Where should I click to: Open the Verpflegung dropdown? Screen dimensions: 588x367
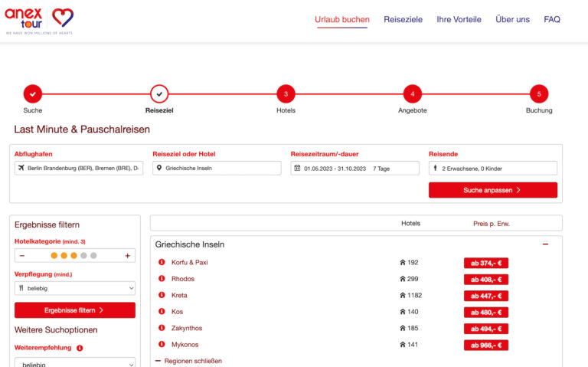click(75, 288)
